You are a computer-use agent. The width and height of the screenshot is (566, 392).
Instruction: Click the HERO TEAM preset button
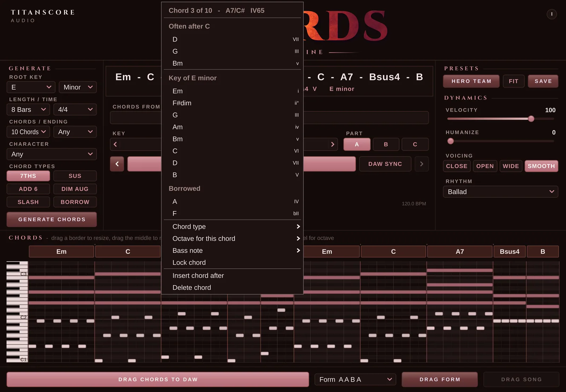point(471,81)
